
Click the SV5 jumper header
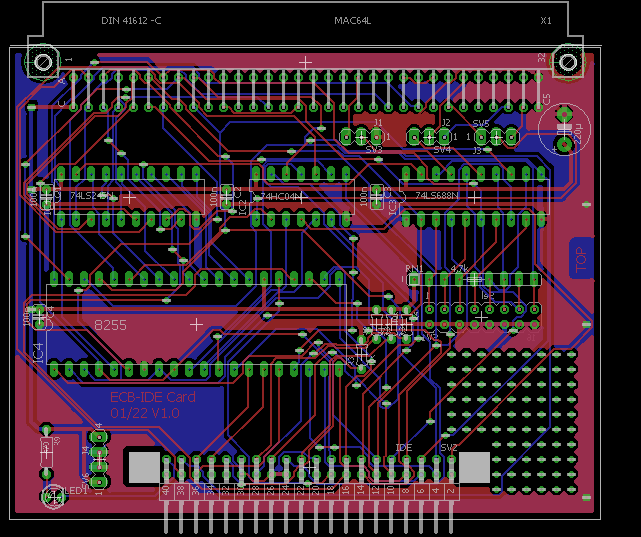pyautogui.click(x=496, y=136)
